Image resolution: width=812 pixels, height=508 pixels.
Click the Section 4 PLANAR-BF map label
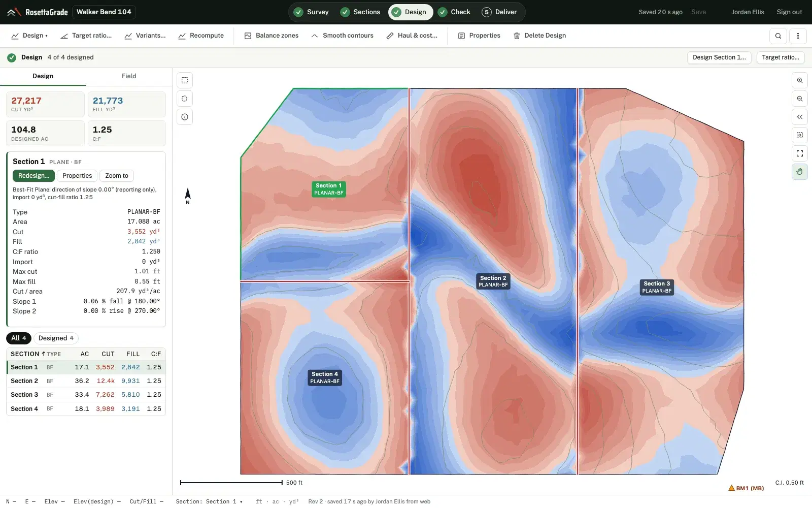coord(325,377)
